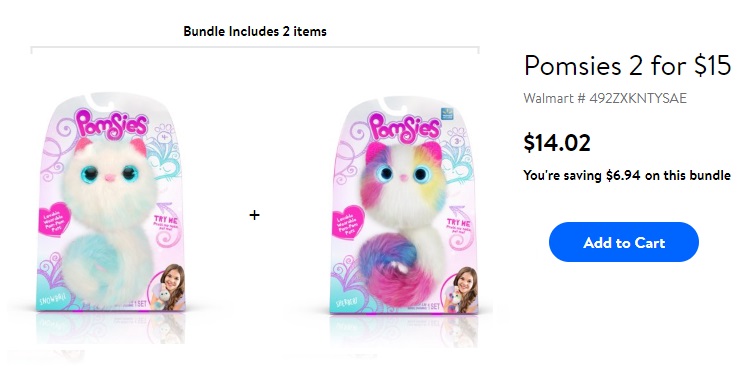
Task: Click the girl's photo on the right package
Action: (460, 291)
